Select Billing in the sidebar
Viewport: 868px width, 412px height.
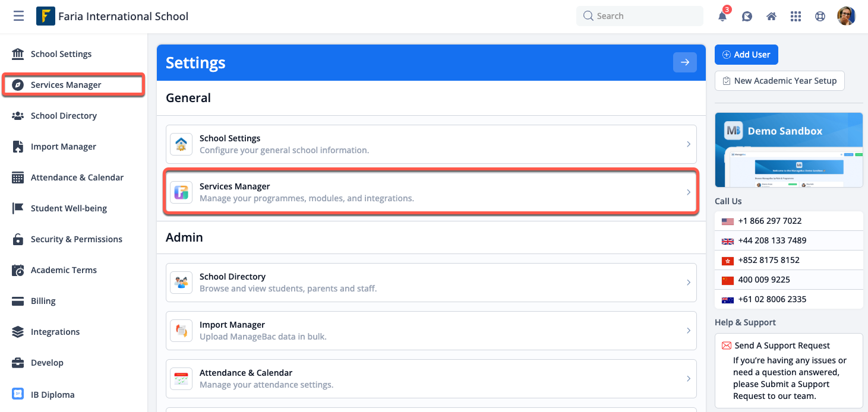pyautogui.click(x=43, y=301)
